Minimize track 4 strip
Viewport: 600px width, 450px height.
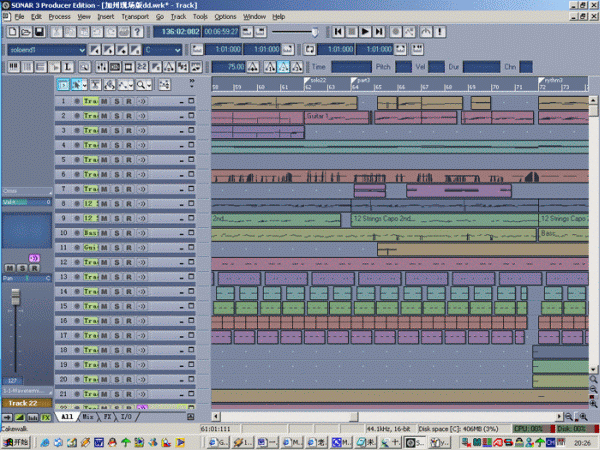[181, 146]
